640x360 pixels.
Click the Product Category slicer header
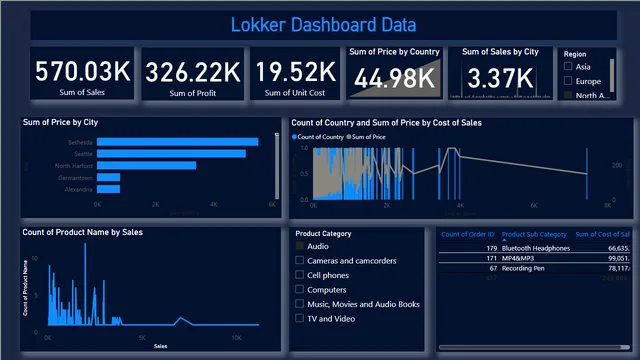pyautogui.click(x=323, y=233)
